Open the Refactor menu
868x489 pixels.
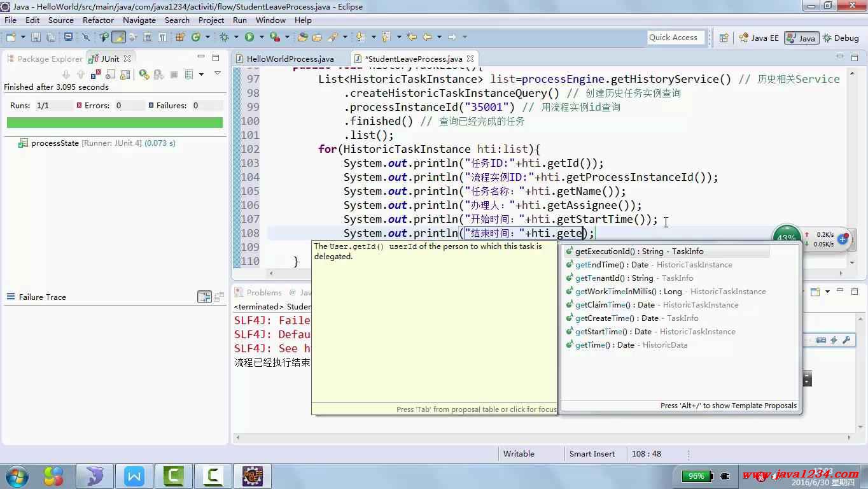[x=98, y=20]
